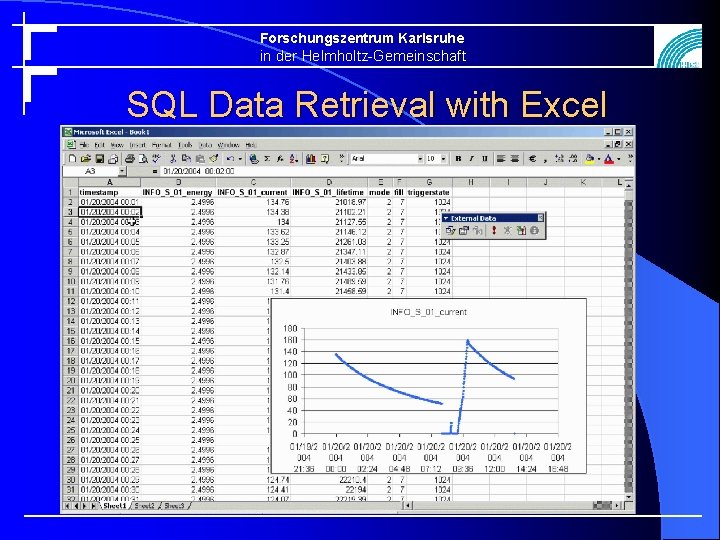Screen dimensions: 720x540
Task: Open the File menu
Action: coord(84,145)
